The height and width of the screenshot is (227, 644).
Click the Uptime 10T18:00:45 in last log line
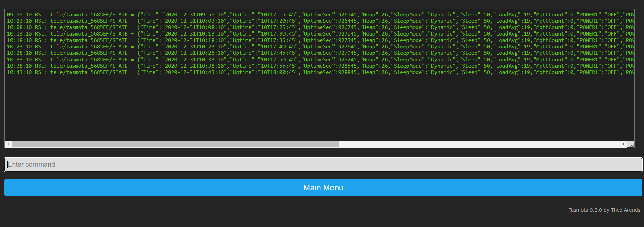click(x=278, y=72)
